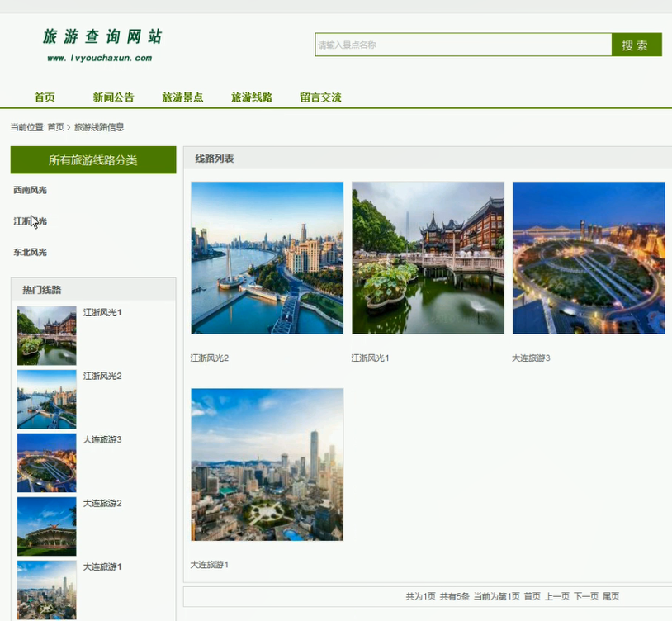Select the 东北风光 category
Screen dimensions: 672x621
(x=30, y=252)
